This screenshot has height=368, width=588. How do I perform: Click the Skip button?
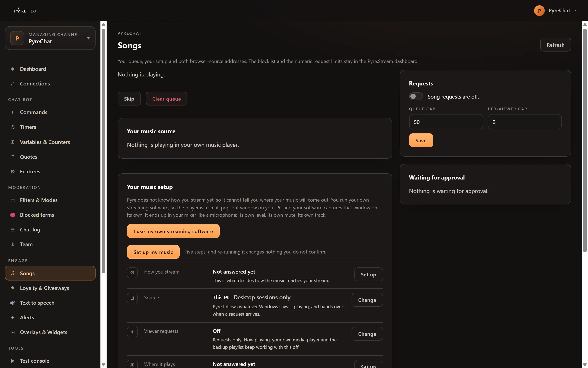[129, 99]
